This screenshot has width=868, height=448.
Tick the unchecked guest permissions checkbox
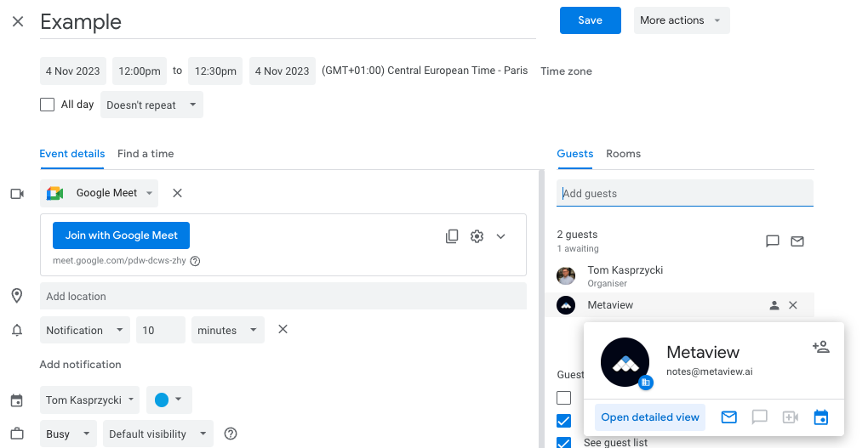563,398
